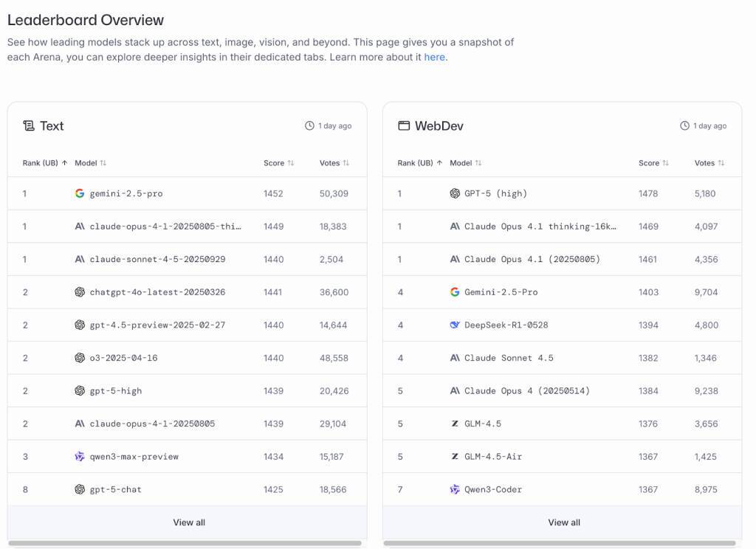Click the WebDev panel window icon
The width and height of the screenshot is (756, 549).
(404, 126)
